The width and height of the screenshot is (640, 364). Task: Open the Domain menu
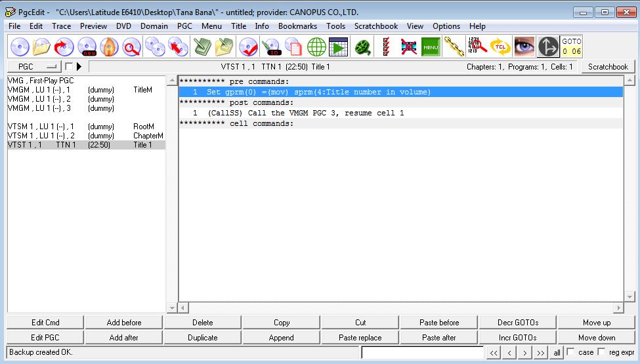(x=154, y=26)
